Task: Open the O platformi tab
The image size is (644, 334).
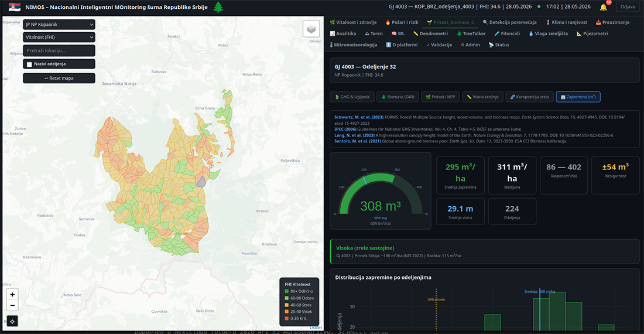Action: pyautogui.click(x=402, y=45)
